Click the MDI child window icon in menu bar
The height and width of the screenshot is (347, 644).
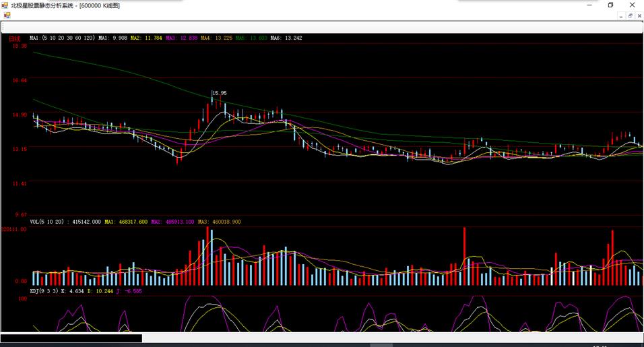tap(7, 15)
